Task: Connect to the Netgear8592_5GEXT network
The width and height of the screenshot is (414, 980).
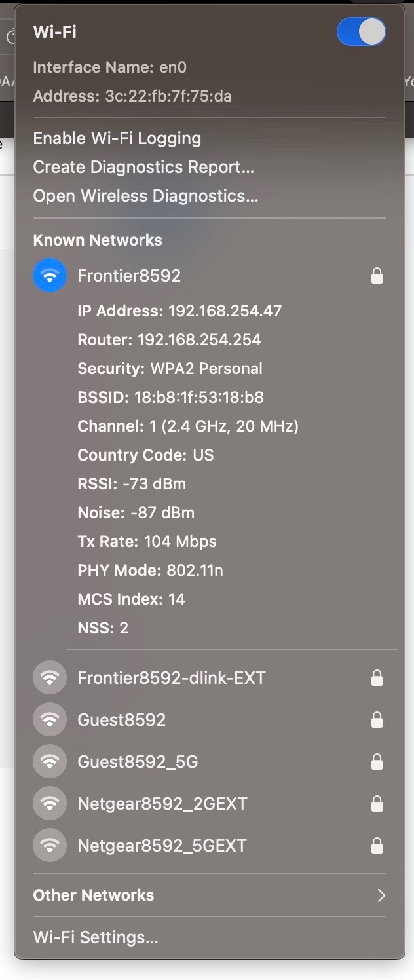Action: 162,845
